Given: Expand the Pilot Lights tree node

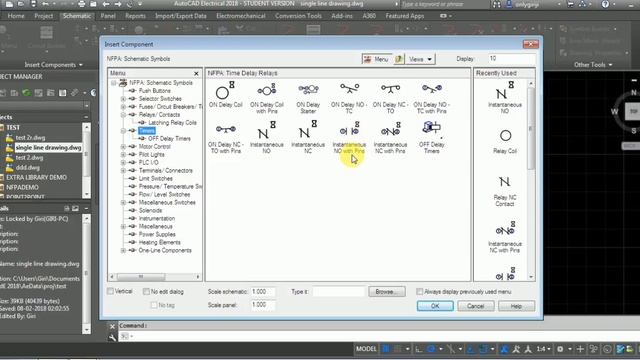Looking at the screenshot, I should 123,155.
